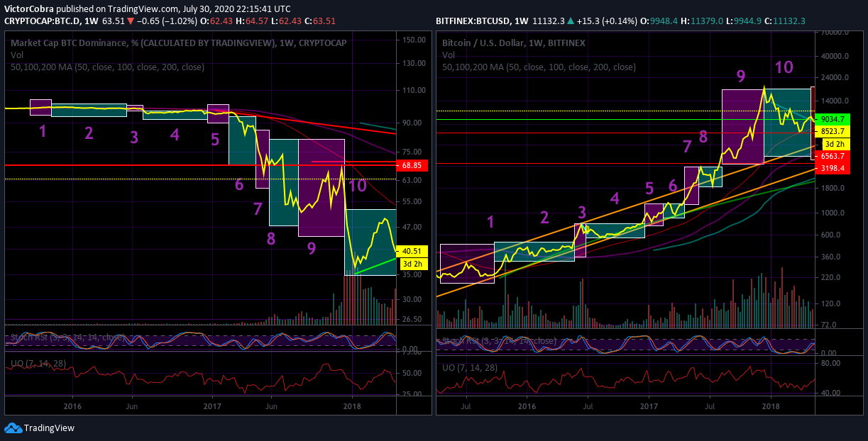Select Vol indicator label on dominance chart

click(x=17, y=55)
